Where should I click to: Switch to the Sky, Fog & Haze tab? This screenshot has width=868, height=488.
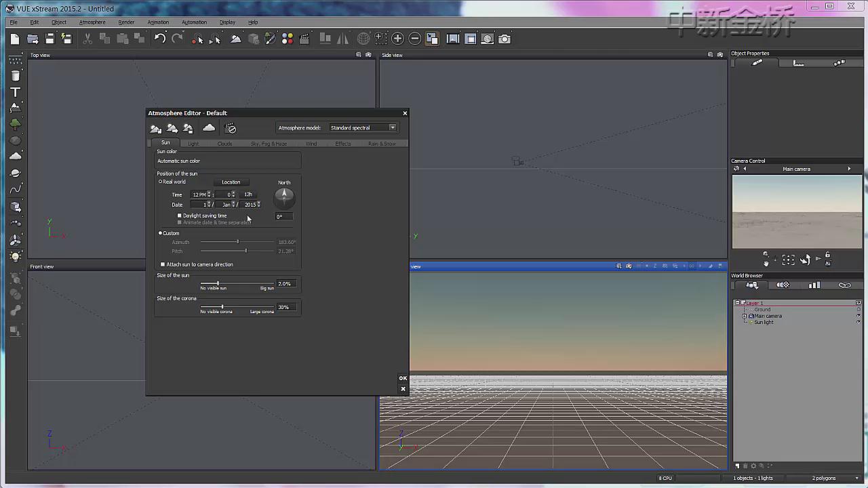tap(269, 144)
